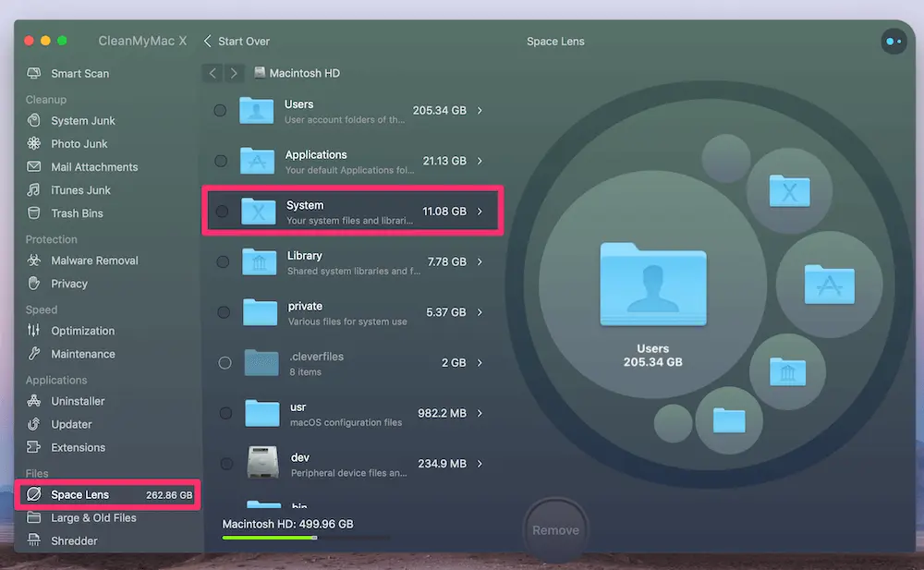The image size is (924, 570).
Task: Open the Macintosh HD breadcrumb
Action: pyautogui.click(x=297, y=73)
